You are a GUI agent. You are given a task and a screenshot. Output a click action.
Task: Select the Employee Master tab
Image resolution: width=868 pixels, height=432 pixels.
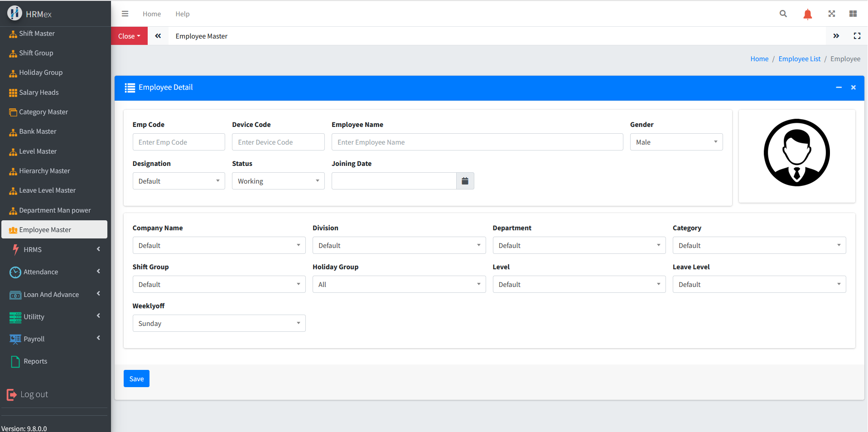(x=202, y=36)
